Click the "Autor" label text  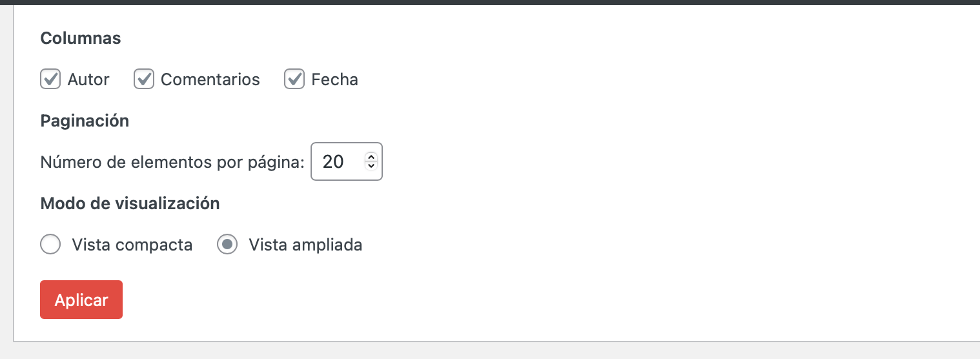(88, 79)
